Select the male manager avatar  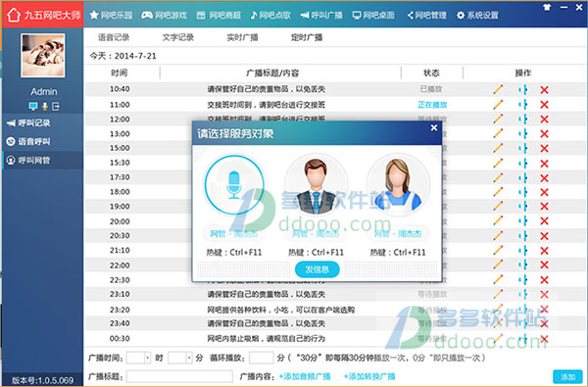click(x=316, y=185)
